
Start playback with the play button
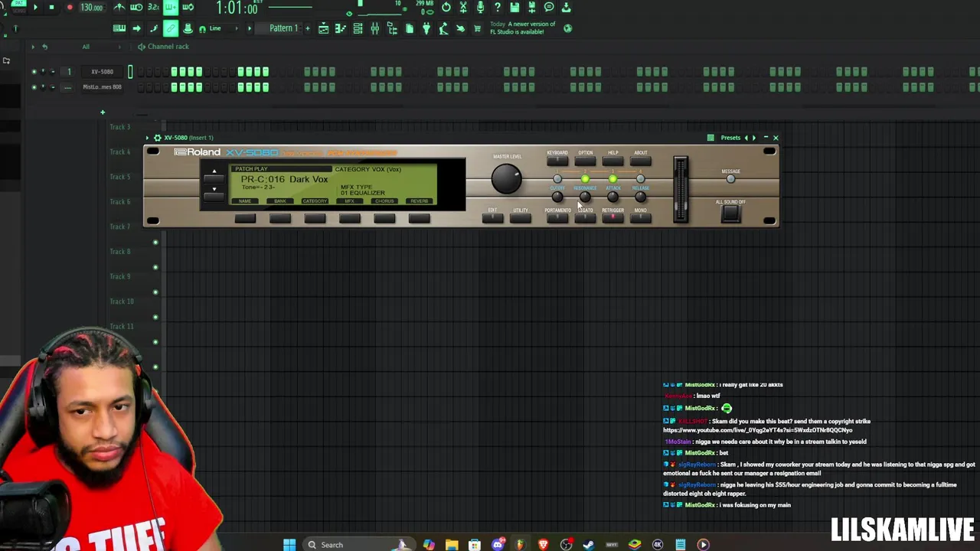pos(35,8)
